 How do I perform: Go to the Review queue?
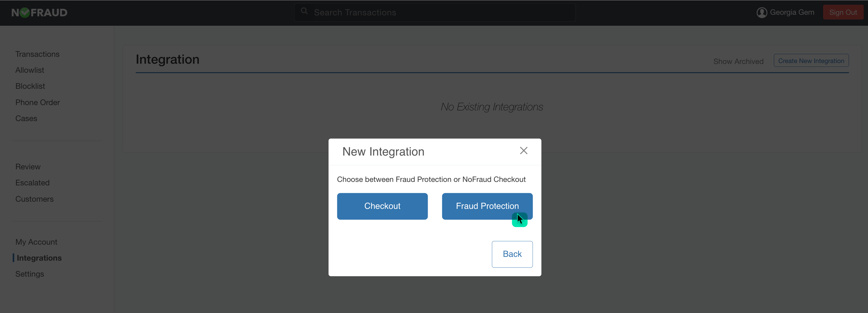tap(28, 166)
